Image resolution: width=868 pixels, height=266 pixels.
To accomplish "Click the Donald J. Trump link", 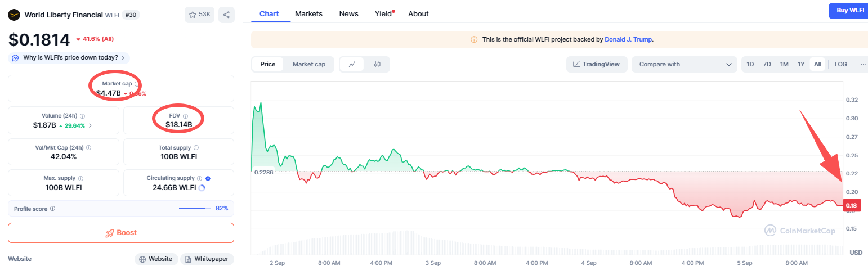I will (628, 39).
